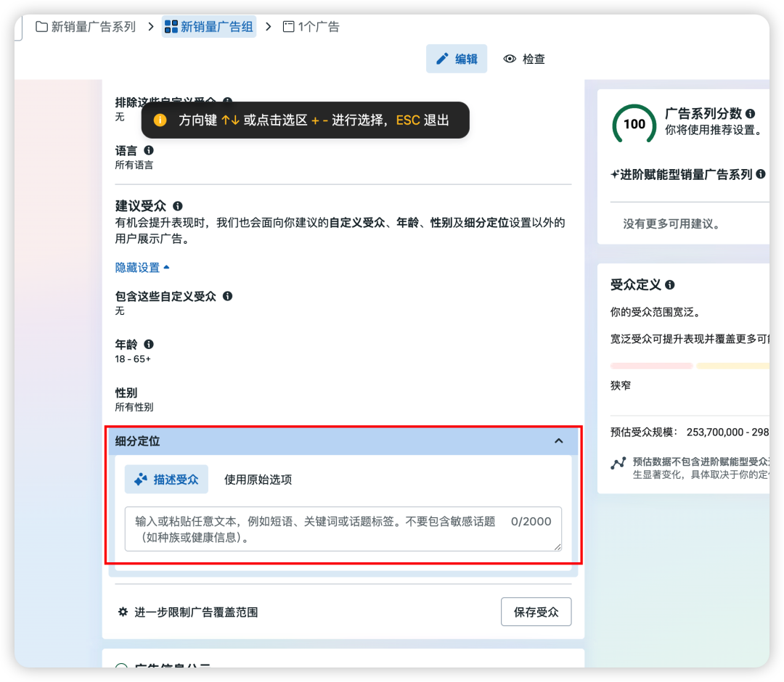Click the 保存受众 button
This screenshot has height=682, width=784.
tap(536, 612)
